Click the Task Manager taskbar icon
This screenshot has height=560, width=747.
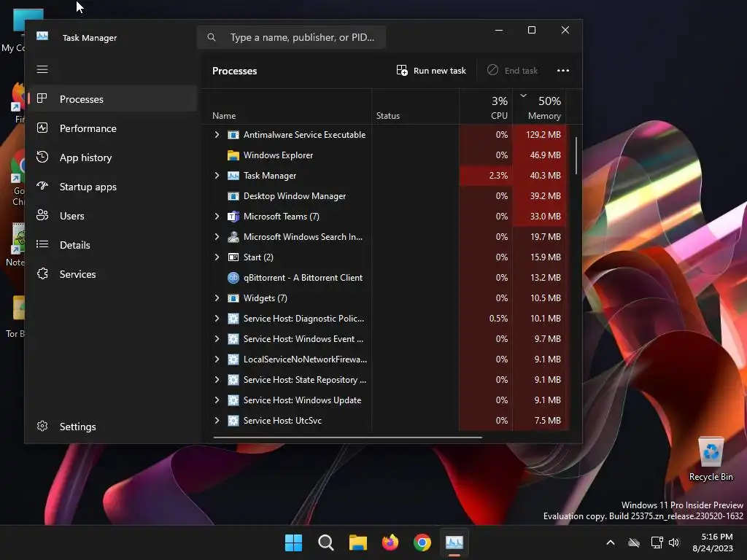click(x=454, y=542)
